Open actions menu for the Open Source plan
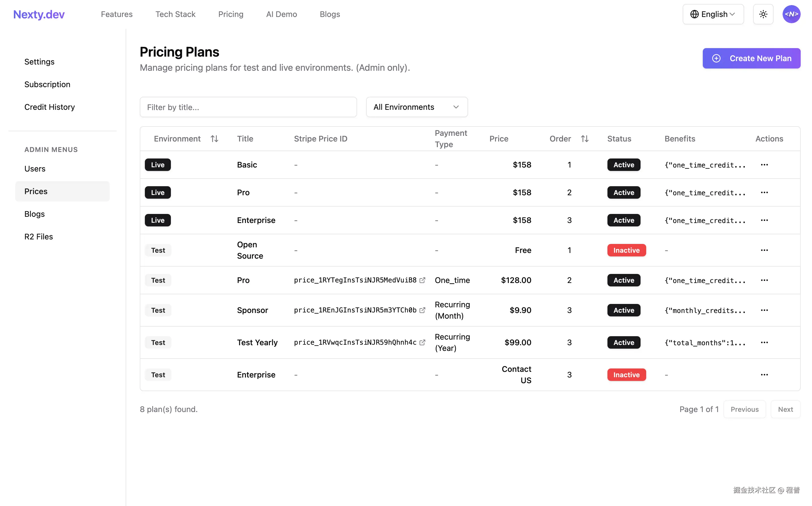This screenshot has height=506, width=812. (x=764, y=250)
